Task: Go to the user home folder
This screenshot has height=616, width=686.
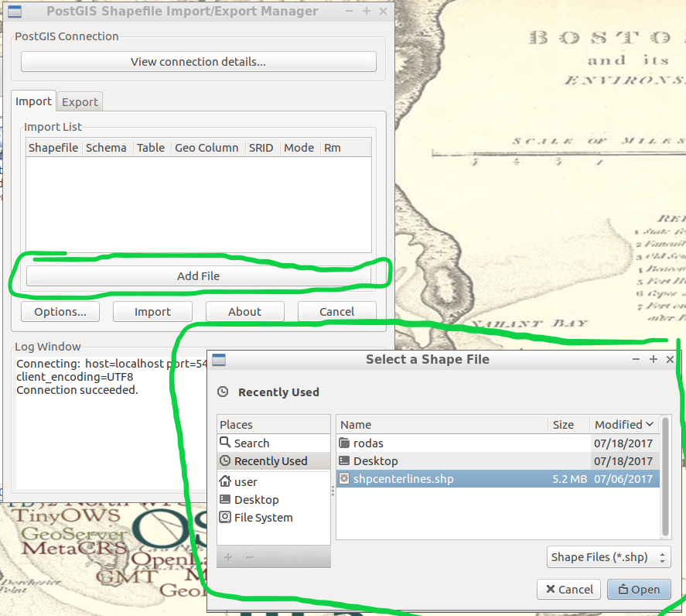Action: click(245, 482)
